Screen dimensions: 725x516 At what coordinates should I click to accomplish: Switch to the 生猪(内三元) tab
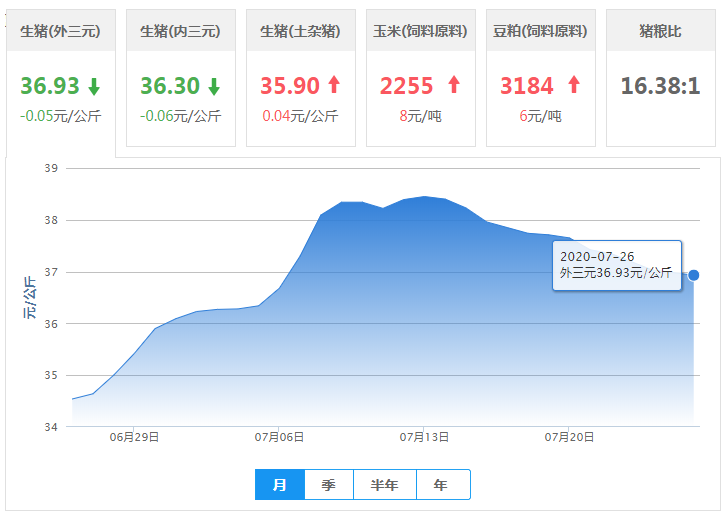point(180,31)
